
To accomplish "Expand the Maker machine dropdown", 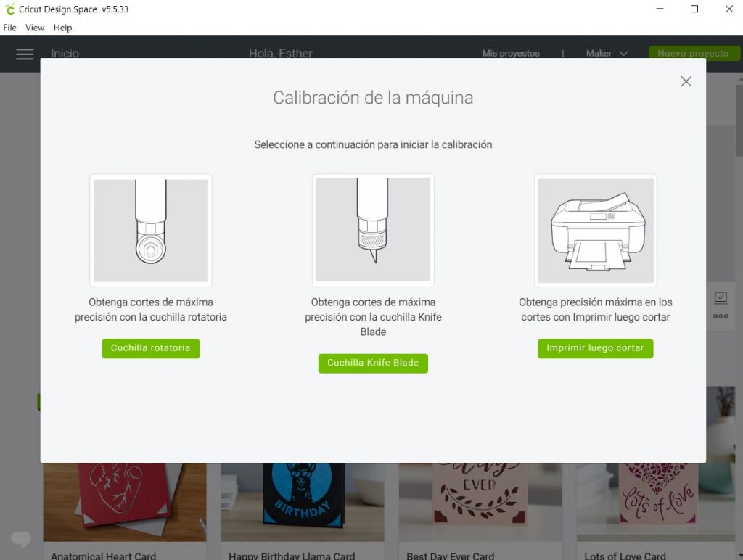I will 607,53.
